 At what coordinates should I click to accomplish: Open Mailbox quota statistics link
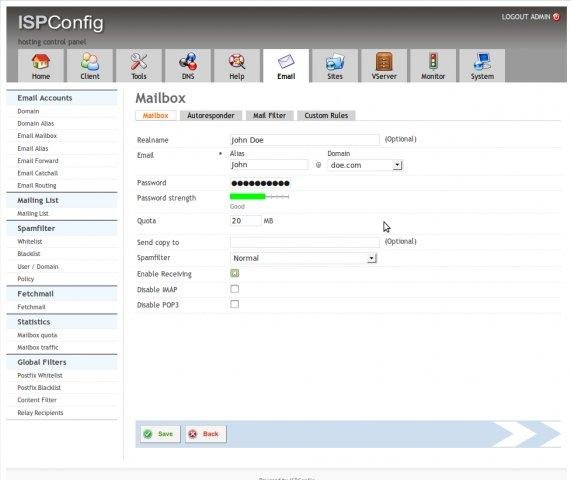pos(37,335)
